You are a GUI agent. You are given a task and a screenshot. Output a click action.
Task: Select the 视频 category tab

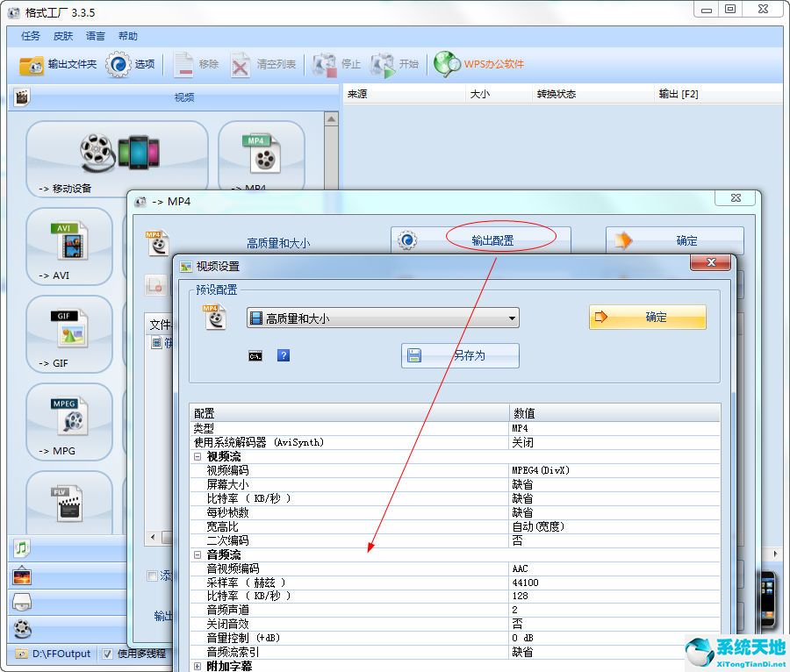(x=173, y=97)
